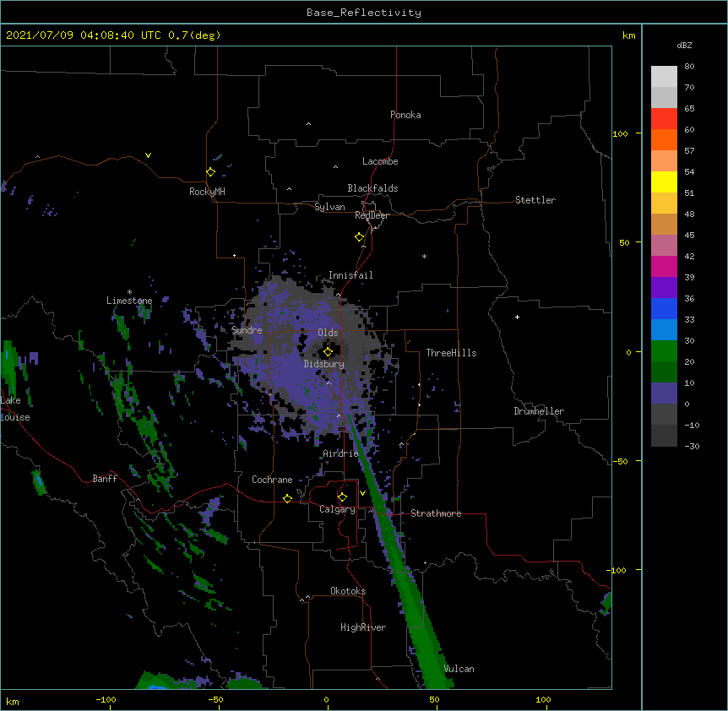
Task: Select the Sundre label
Action: click(x=247, y=330)
